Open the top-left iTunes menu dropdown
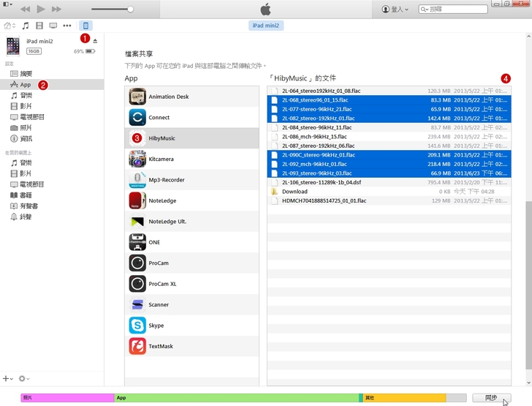532x406 pixels. pos(7,5)
